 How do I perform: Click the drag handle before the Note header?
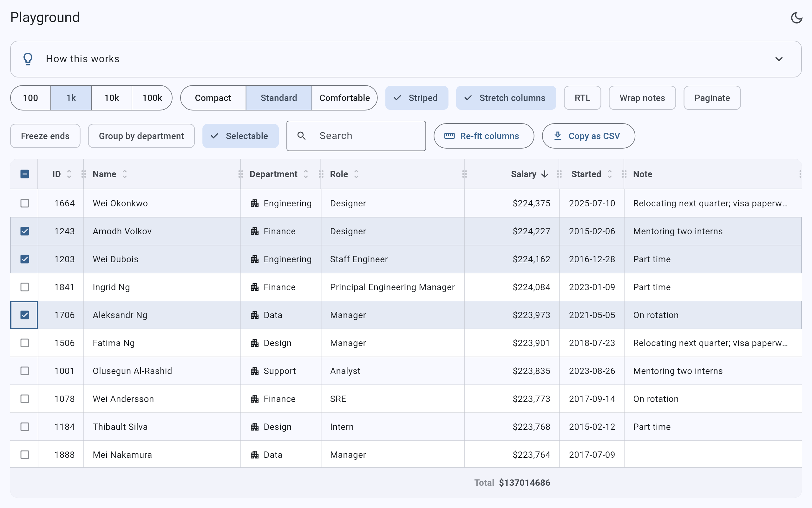pos(624,174)
